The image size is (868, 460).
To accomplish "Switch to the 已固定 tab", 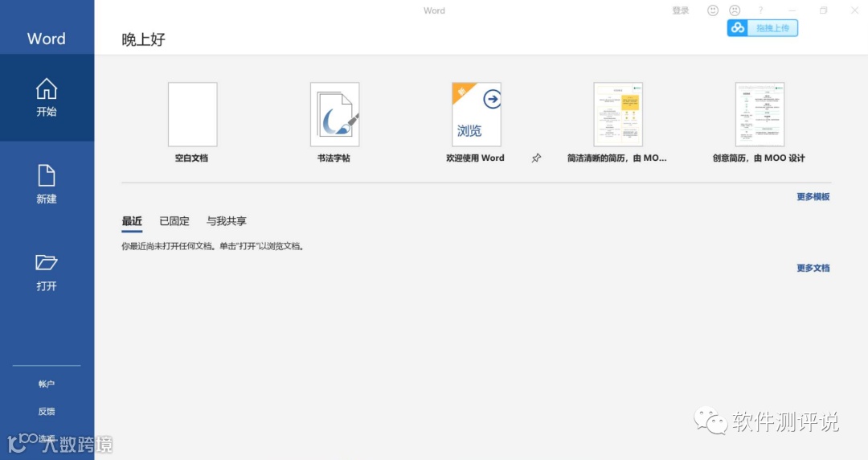I will [x=174, y=221].
